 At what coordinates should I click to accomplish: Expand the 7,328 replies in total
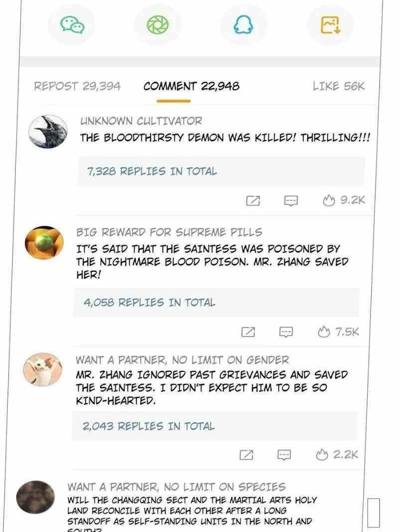coord(221,172)
